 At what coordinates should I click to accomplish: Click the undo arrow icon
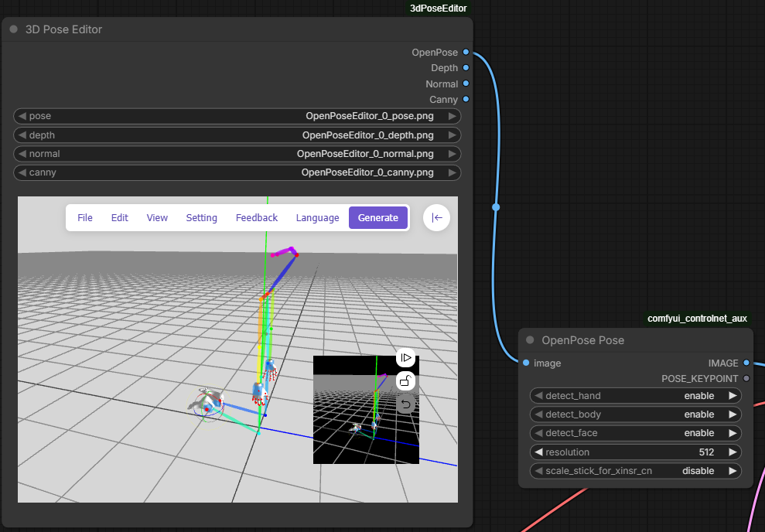(406, 404)
